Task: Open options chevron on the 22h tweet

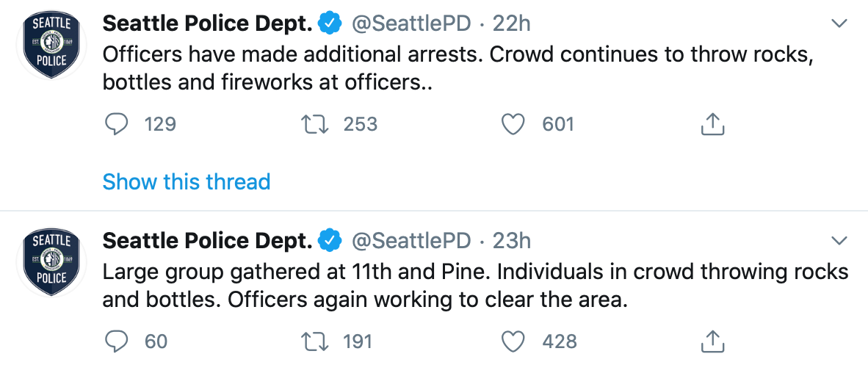Action: pyautogui.click(x=839, y=24)
